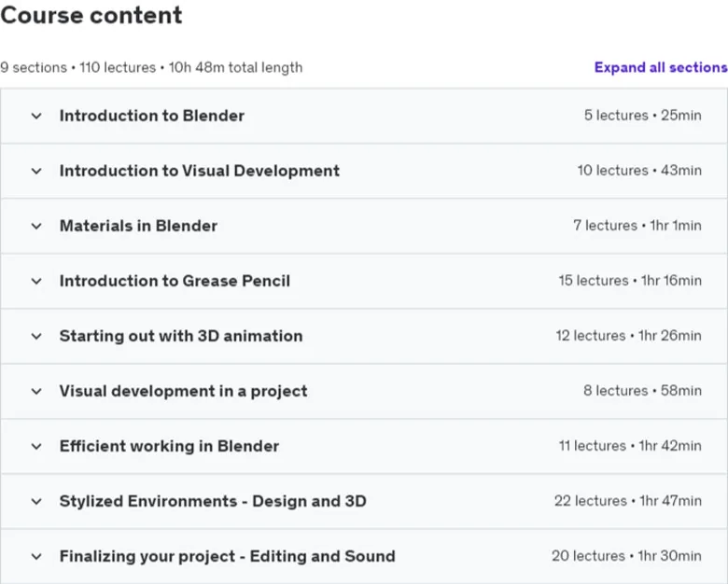This screenshot has height=584, width=728.
Task: Click the '7 lectures • 1hr 1min' text
Action: pos(637,226)
